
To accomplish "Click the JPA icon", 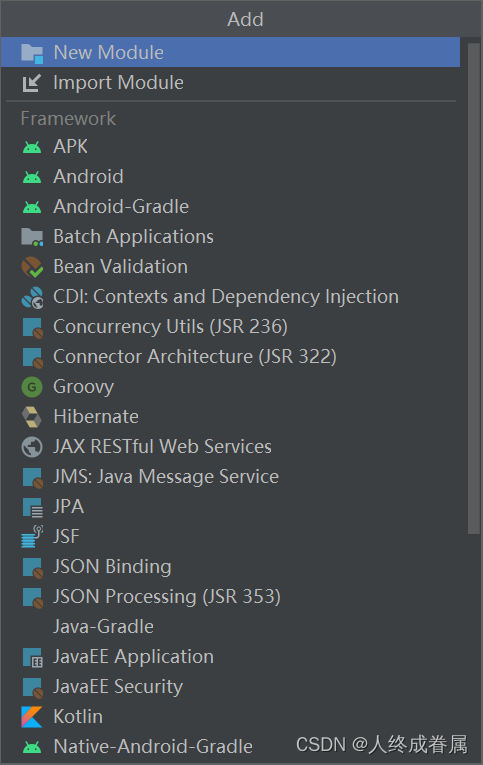I will (x=33, y=507).
